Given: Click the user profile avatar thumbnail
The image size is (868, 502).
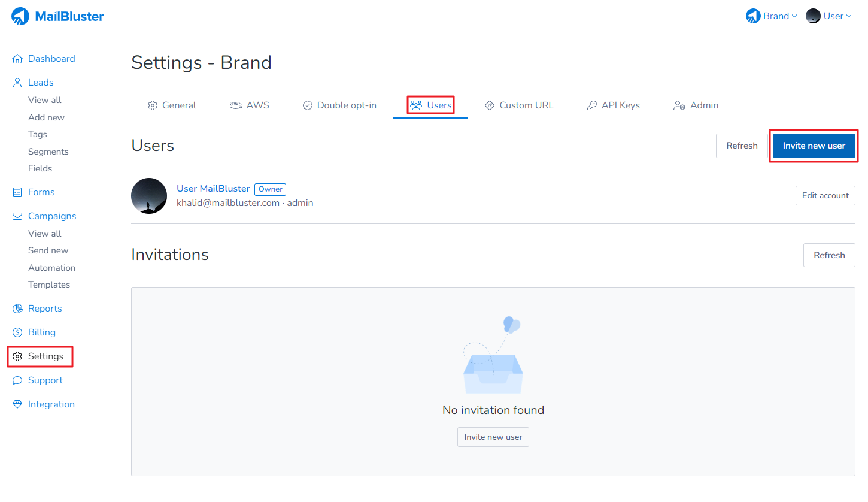Looking at the screenshot, I should tap(149, 196).
